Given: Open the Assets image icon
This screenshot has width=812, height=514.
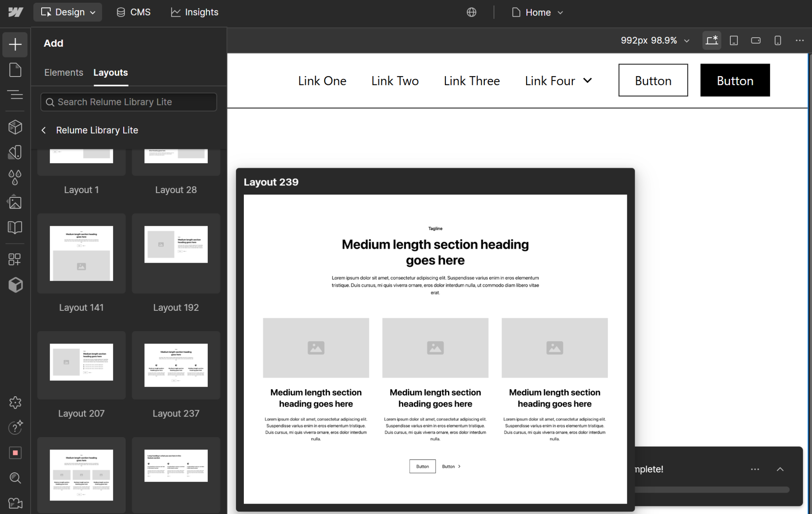Looking at the screenshot, I should tap(15, 203).
